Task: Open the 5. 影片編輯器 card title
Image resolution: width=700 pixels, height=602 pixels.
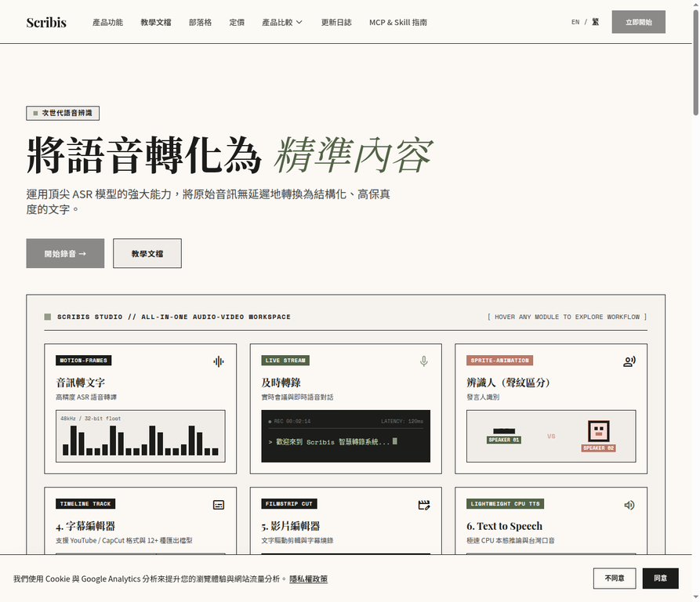Action: coord(291,526)
